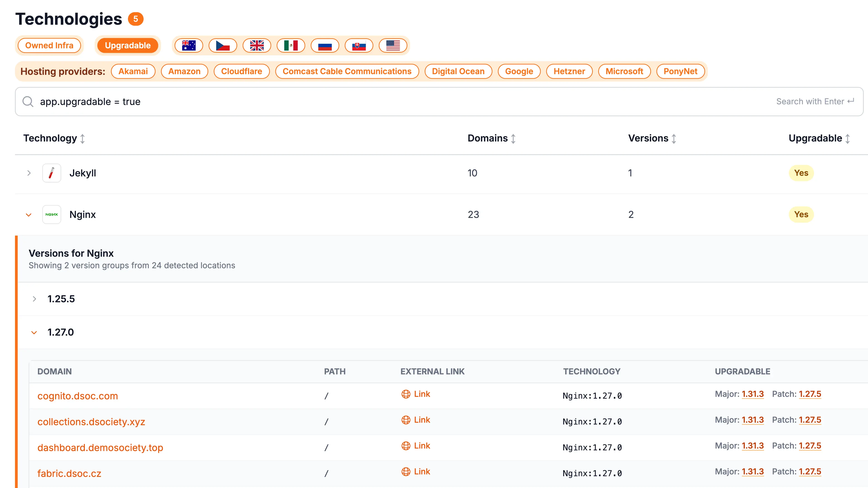Click the Yes badge for Jekyll
868x488 pixels.
801,173
